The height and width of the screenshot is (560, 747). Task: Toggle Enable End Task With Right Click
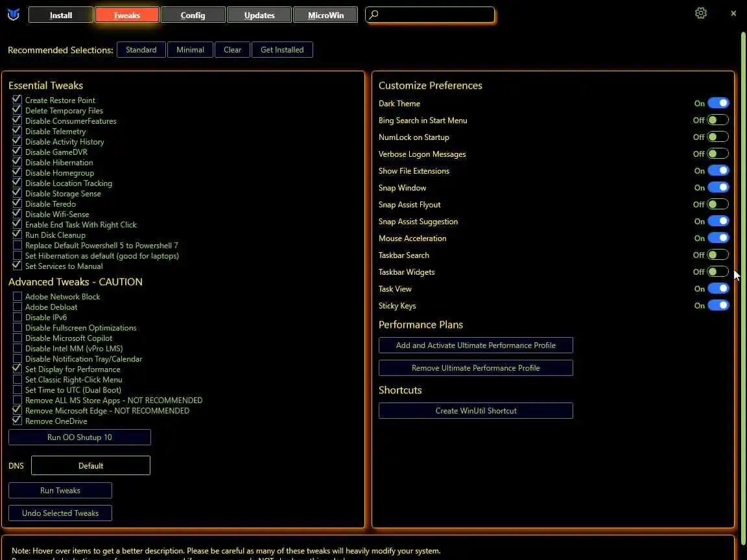(x=17, y=224)
